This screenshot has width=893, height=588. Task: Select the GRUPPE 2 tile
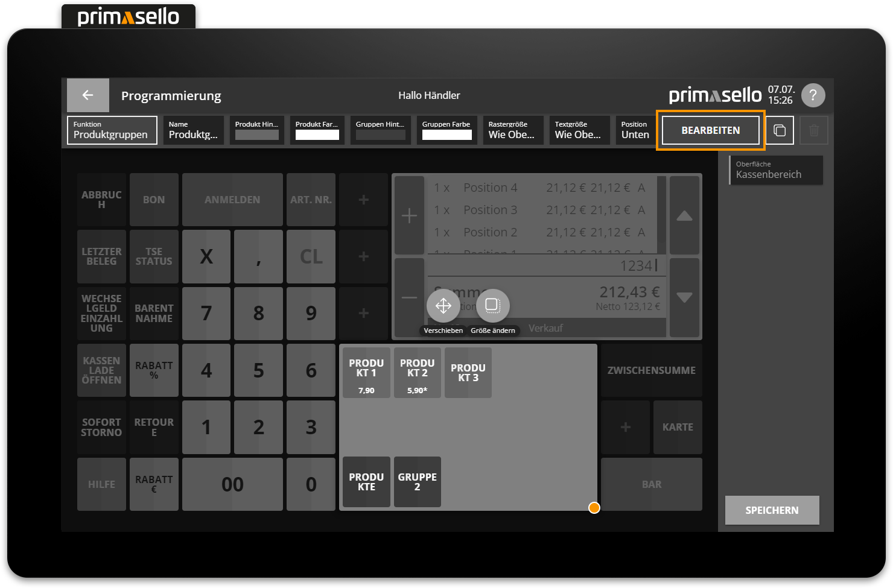point(417,482)
